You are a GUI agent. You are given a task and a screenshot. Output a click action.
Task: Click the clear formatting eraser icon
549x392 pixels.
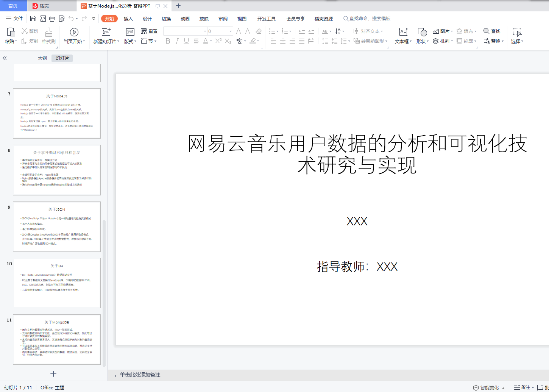259,31
